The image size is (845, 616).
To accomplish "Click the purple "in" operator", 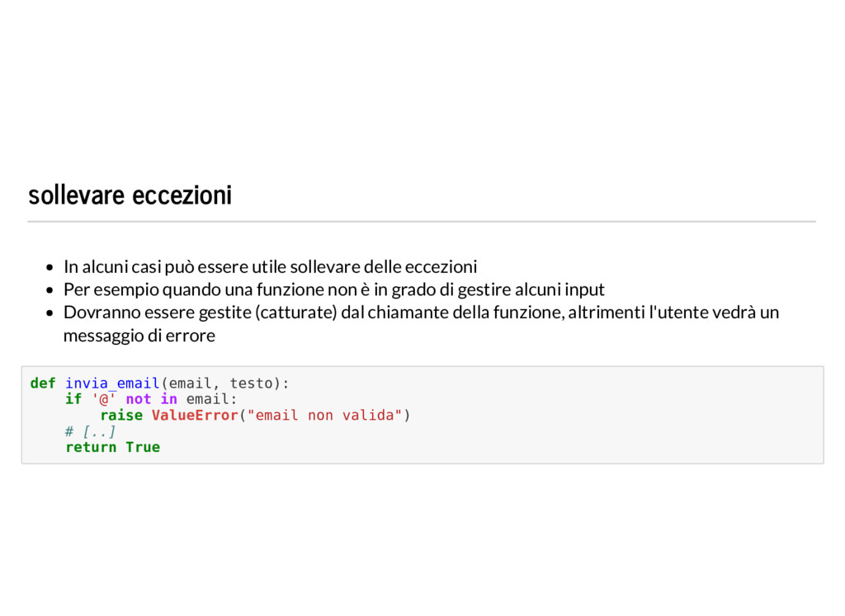I will tap(168, 399).
